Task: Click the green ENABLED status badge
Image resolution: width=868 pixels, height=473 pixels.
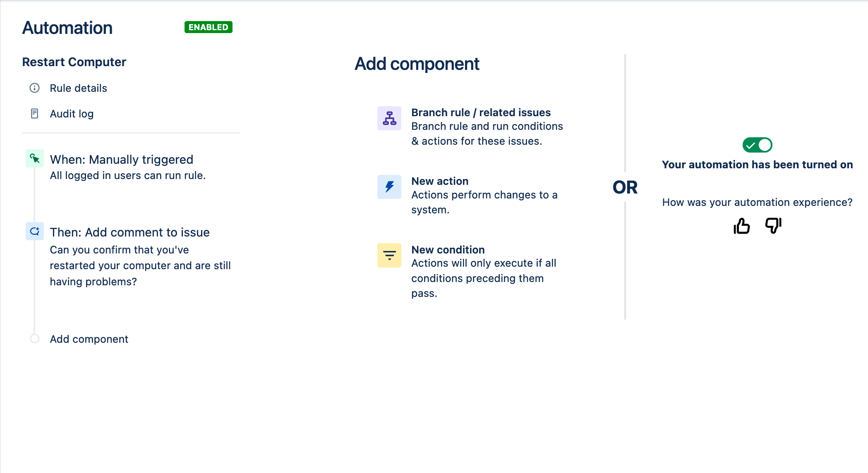Action: pyautogui.click(x=208, y=27)
